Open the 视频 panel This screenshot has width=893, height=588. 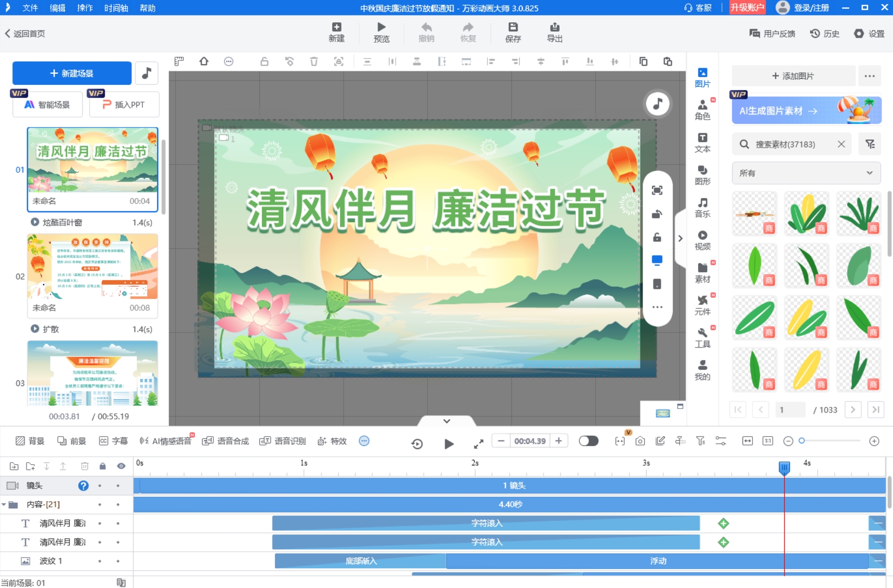coord(702,240)
